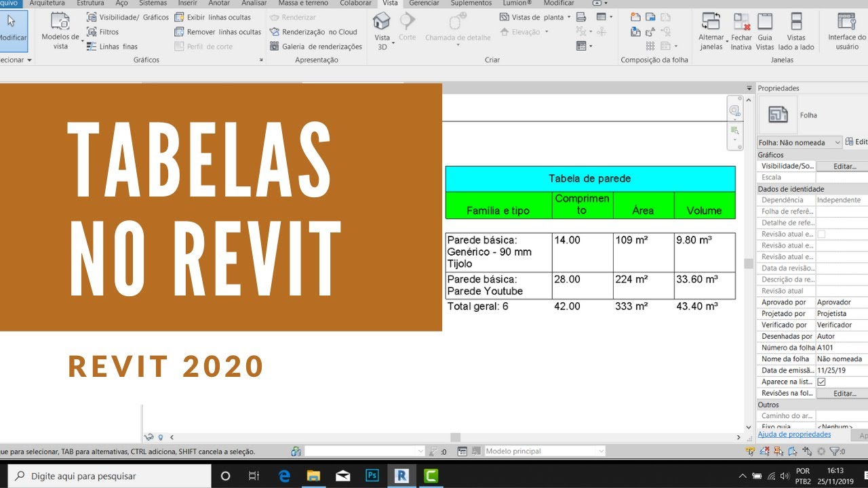Create a Vista 3D view
This screenshot has height=488, width=868.
382,31
